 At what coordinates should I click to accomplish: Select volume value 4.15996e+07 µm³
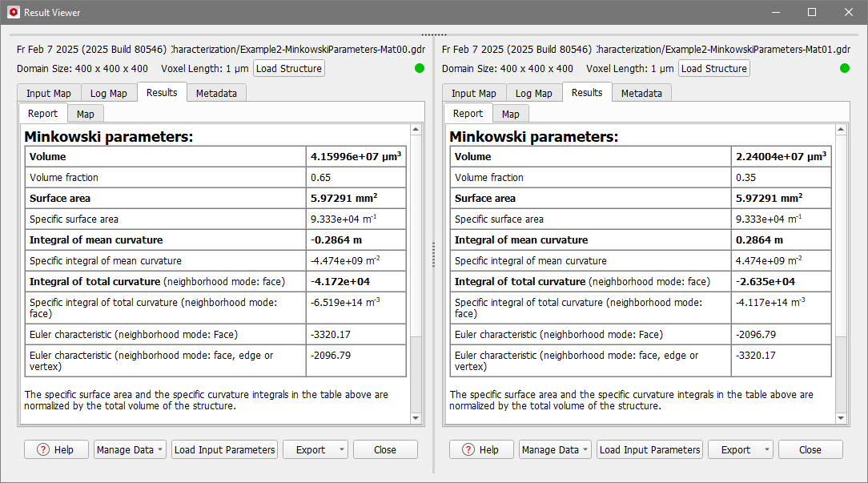tap(356, 157)
